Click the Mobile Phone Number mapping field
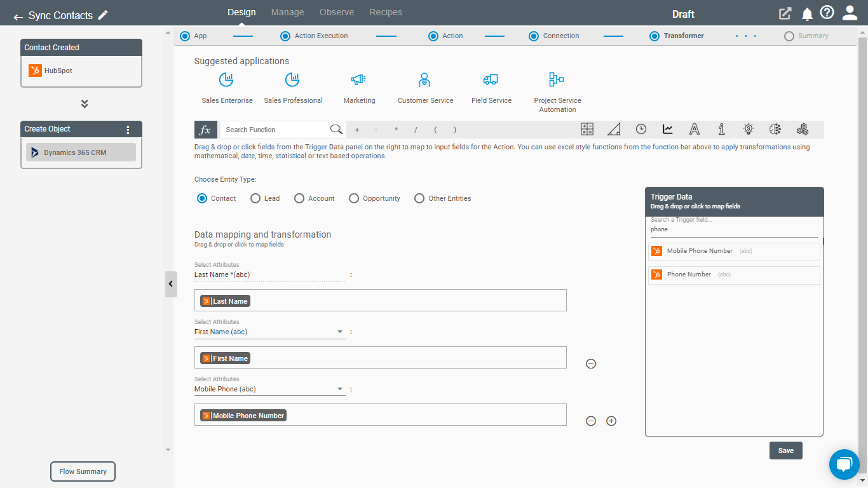 pyautogui.click(x=380, y=415)
